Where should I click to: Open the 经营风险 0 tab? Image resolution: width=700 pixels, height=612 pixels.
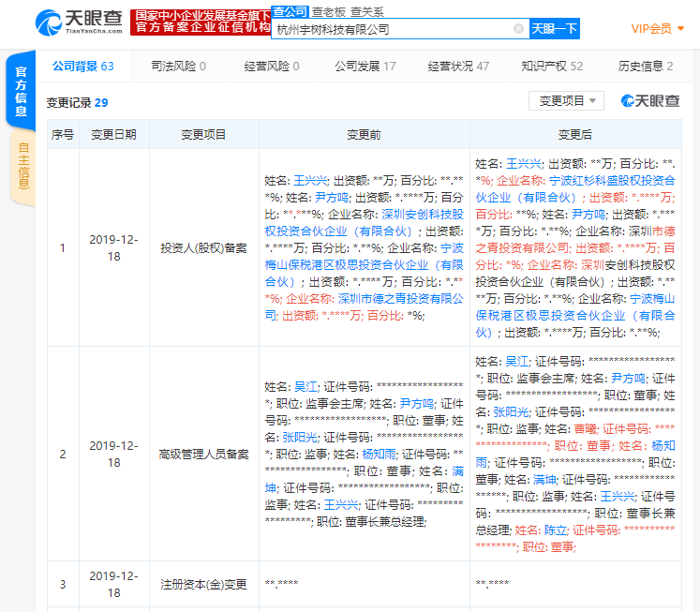pos(272,67)
